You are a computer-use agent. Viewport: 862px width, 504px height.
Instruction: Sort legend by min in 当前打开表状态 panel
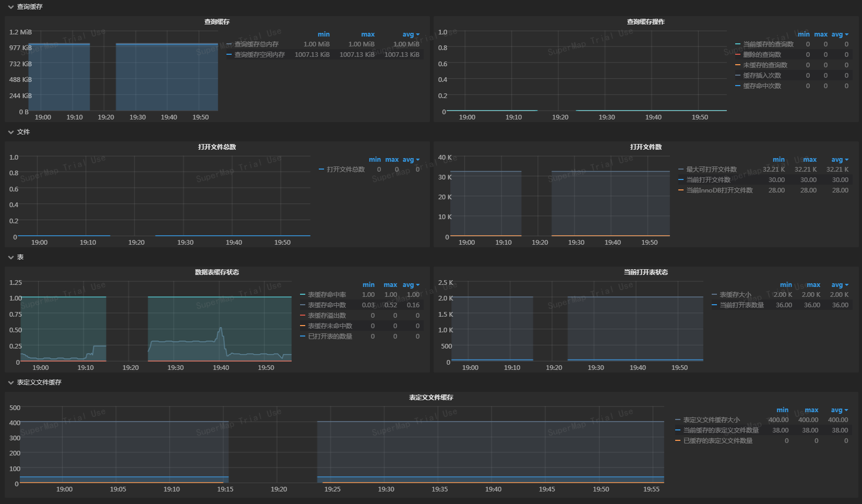(x=786, y=284)
